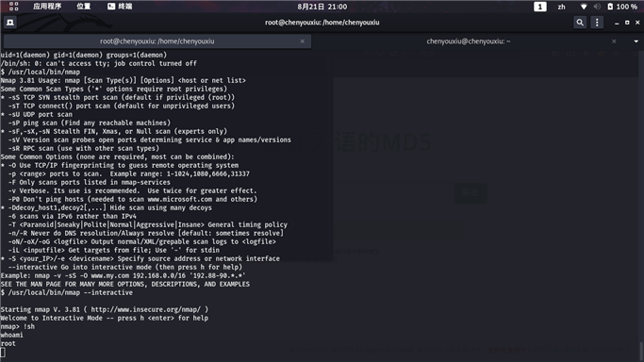Open the 位置 menu
The image size is (644, 362).
(x=84, y=7)
